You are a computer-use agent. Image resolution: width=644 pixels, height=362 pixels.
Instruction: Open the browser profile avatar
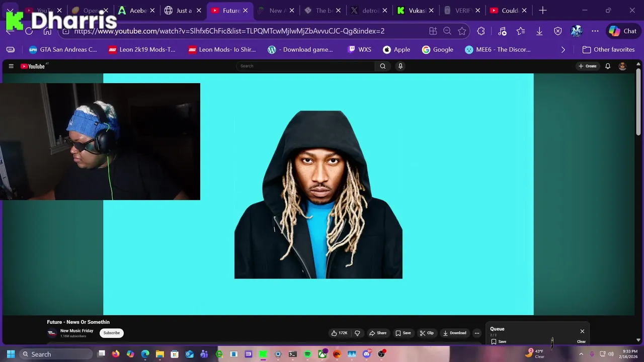577,31
